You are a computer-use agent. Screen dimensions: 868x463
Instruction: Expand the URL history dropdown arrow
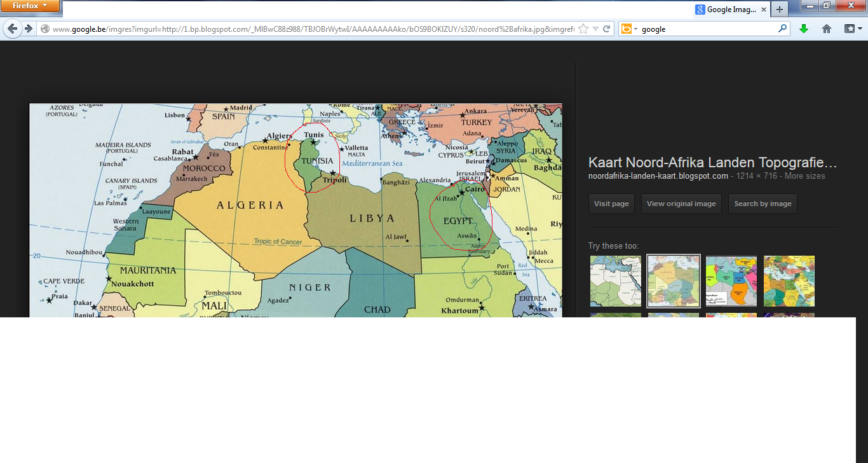pos(595,29)
